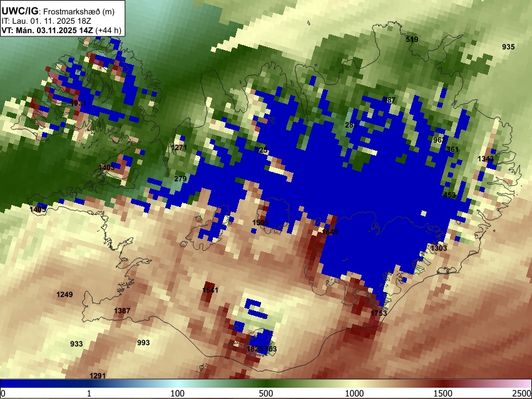Click the 935 value label over the sea
Viewport: 532px width, 399px height.
[508, 47]
